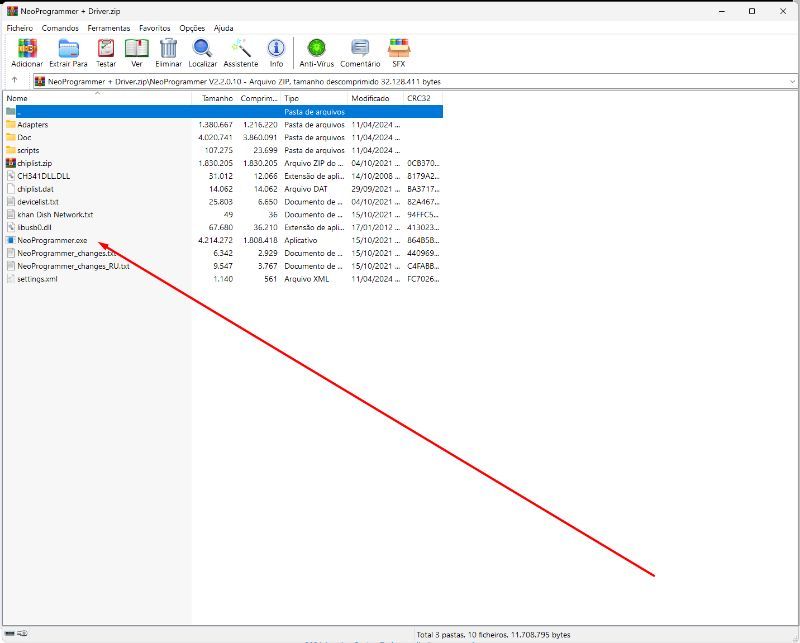
Task: Run the Anti-Vírus scan icon
Action: [x=316, y=48]
